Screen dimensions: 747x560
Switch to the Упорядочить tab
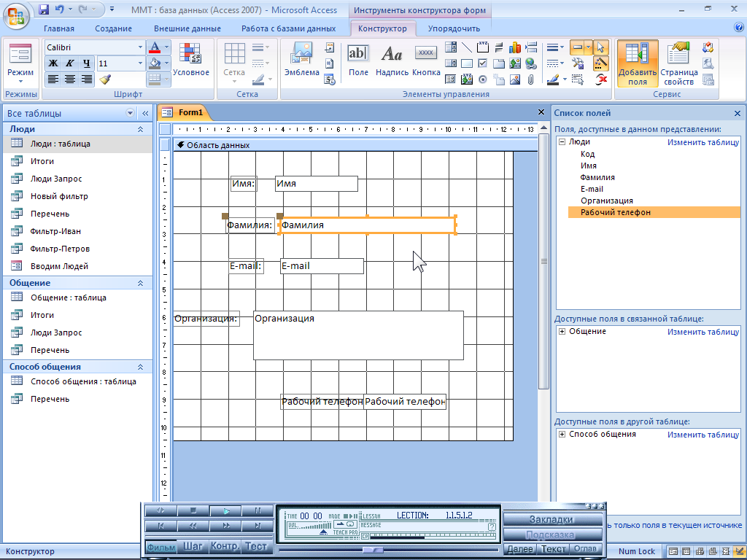coord(454,28)
